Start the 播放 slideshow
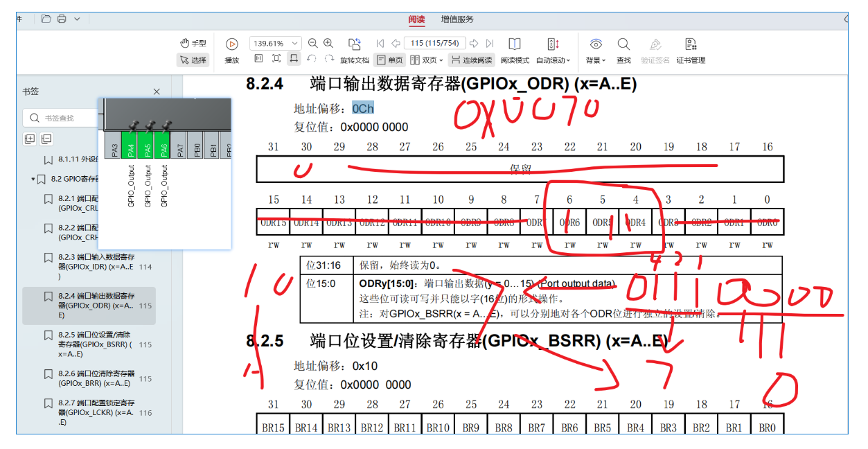 [232, 51]
